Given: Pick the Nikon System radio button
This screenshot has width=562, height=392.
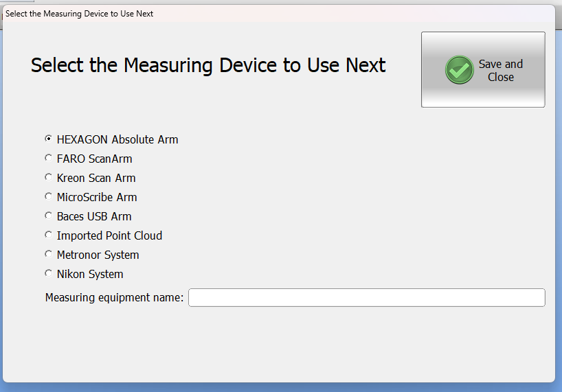Looking at the screenshot, I should (48, 273).
